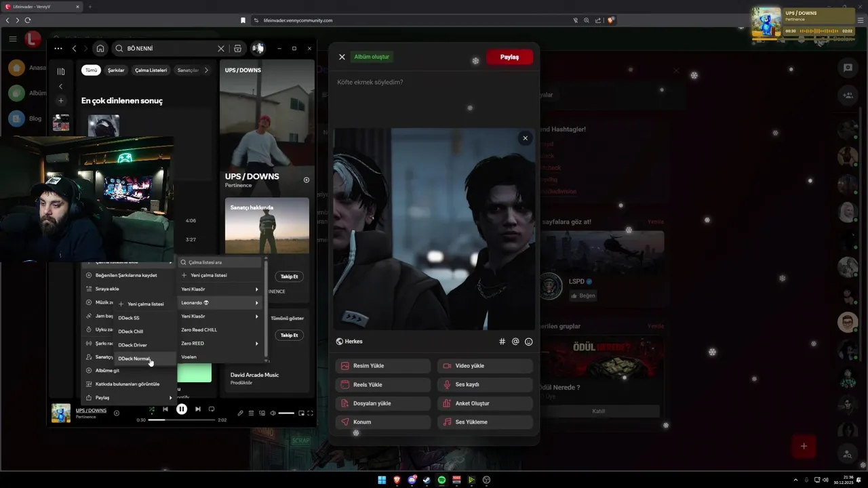Image resolution: width=868 pixels, height=488 pixels.
Task: Click Tümünü göster link
Action: (x=287, y=318)
